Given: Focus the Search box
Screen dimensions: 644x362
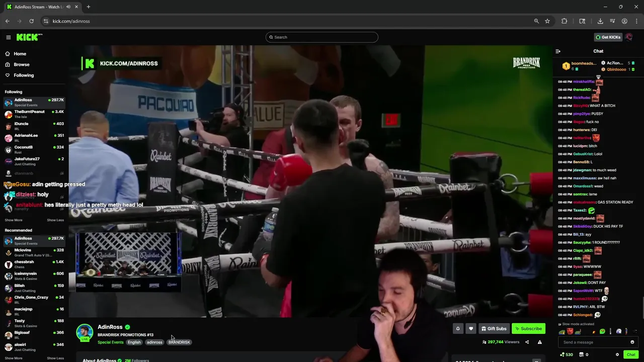Looking at the screenshot, I should (322, 37).
